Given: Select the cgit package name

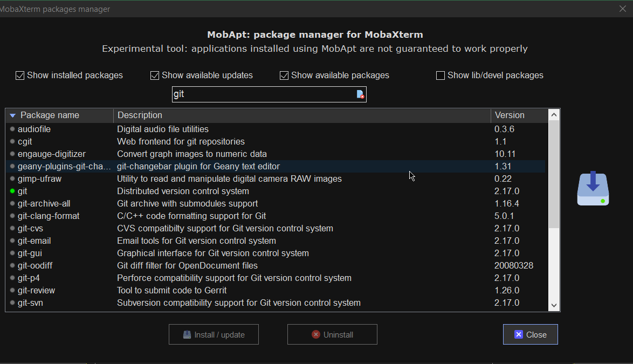Looking at the screenshot, I should click(25, 142).
